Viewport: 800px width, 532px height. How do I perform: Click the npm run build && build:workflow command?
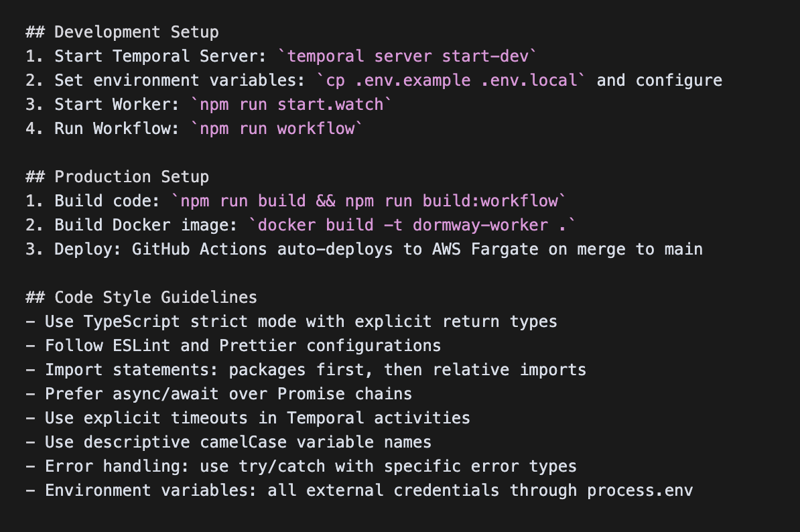coord(369,201)
